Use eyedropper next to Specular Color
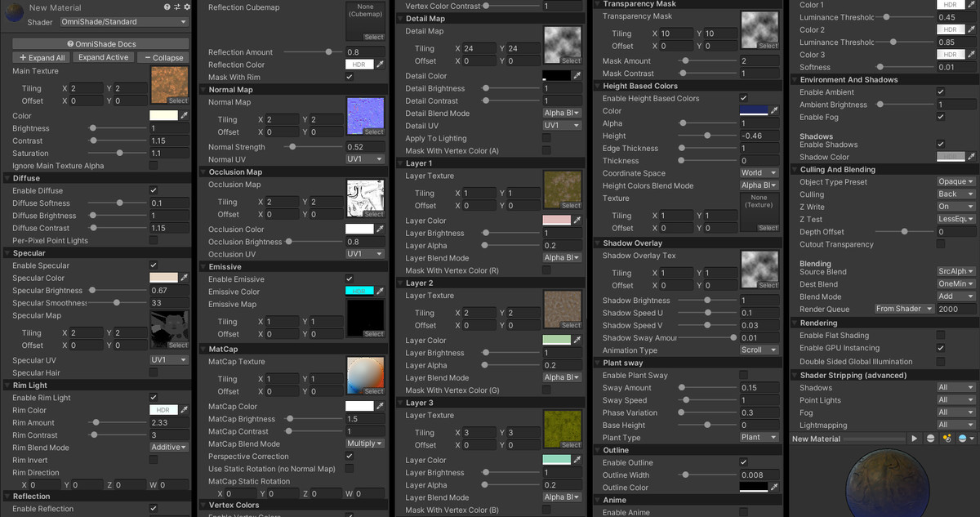This screenshot has width=980, height=517. click(x=184, y=278)
